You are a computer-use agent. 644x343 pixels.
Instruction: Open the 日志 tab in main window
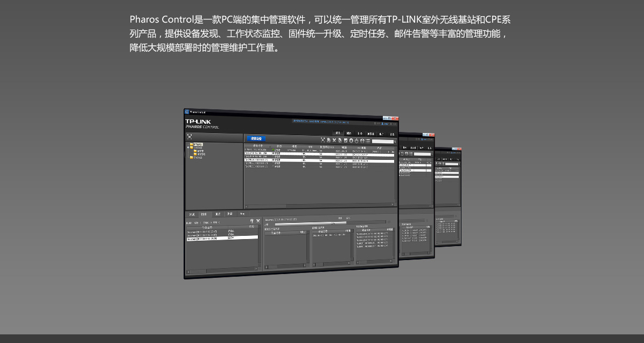(392, 134)
